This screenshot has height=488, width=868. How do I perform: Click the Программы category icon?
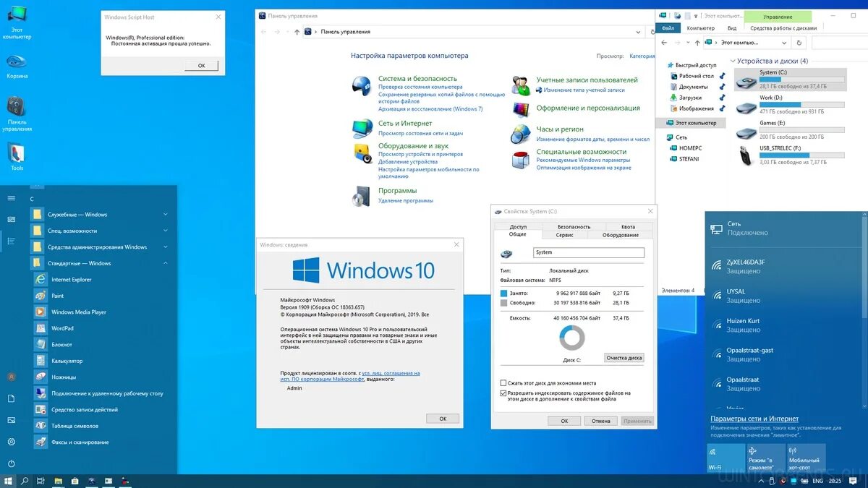[x=362, y=195]
